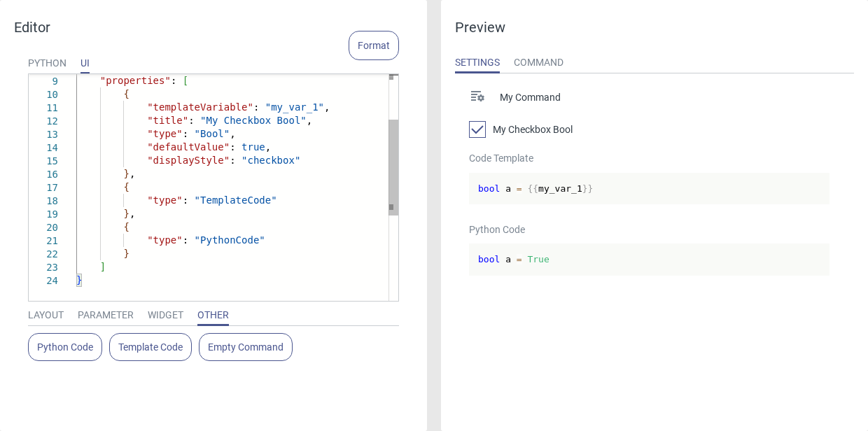
Task: Click the Empty Command button
Action: [246, 347]
